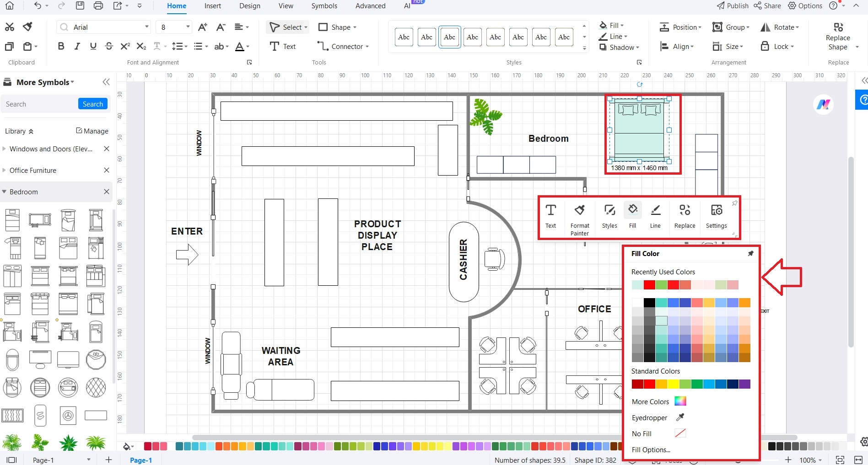The height and width of the screenshot is (465, 868).
Task: Apply underline formatting icon
Action: (x=93, y=46)
